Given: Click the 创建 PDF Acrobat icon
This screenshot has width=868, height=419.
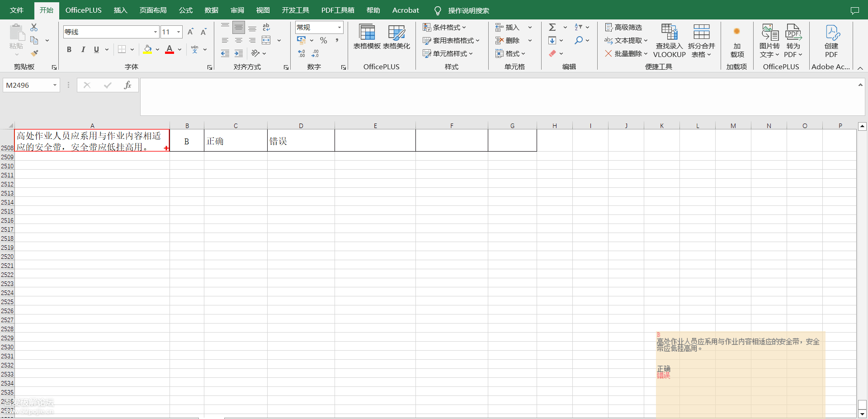Looking at the screenshot, I should pyautogui.click(x=831, y=41).
